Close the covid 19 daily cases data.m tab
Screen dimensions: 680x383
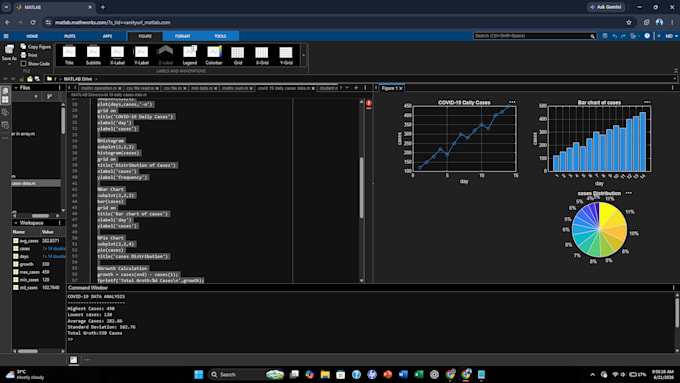[313, 88]
